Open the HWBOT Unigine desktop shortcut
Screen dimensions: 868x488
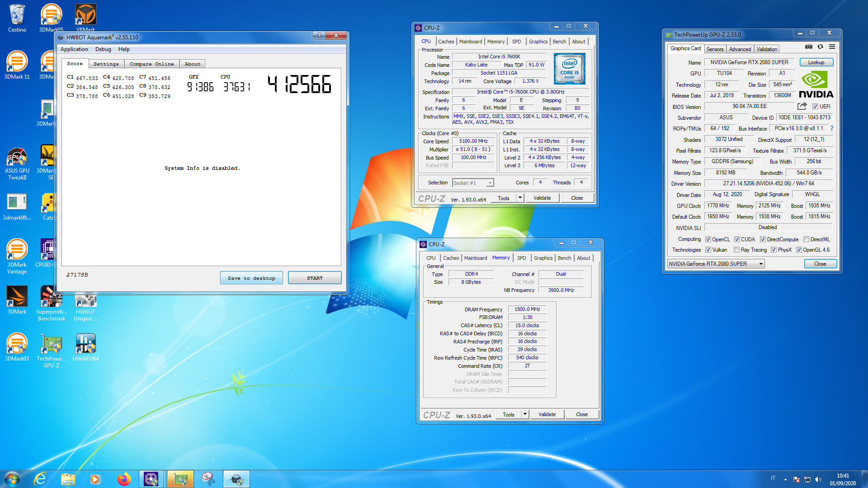coord(85,307)
